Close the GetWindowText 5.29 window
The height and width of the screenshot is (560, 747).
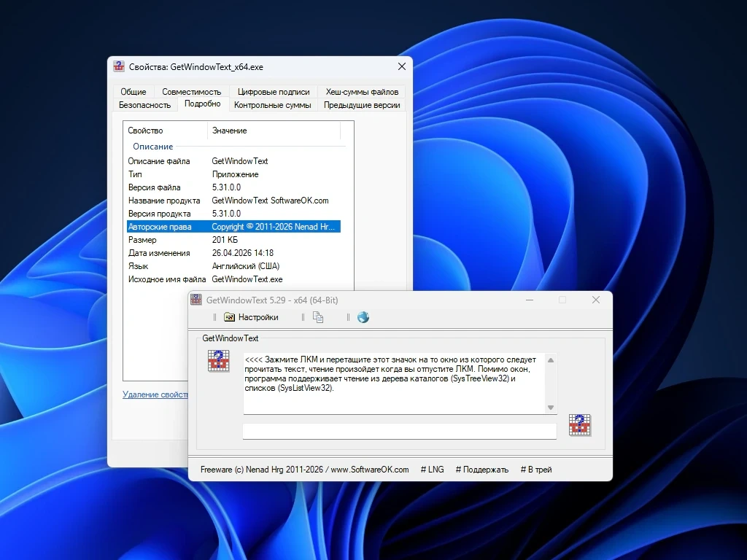pos(595,300)
